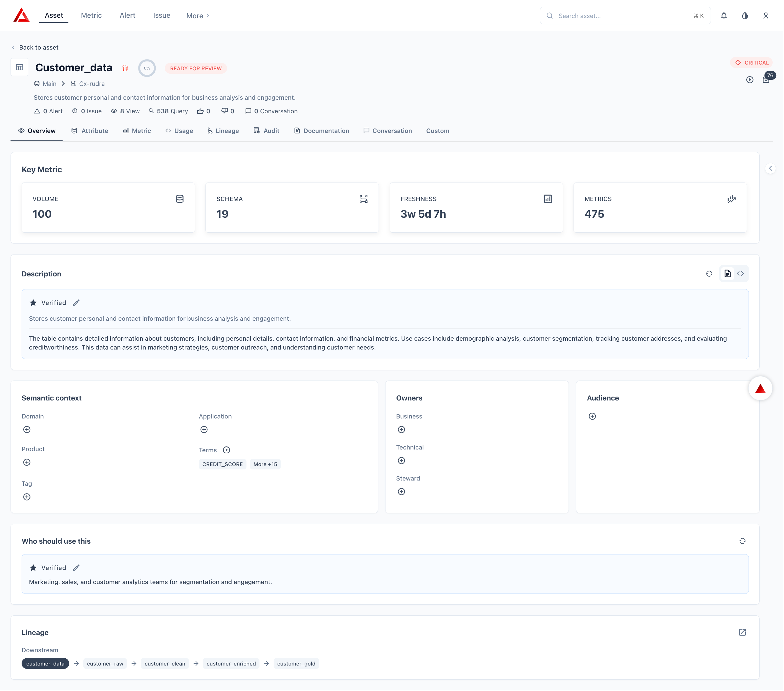Refresh the Description section
Viewport: 784px width, 691px height.
(x=710, y=274)
